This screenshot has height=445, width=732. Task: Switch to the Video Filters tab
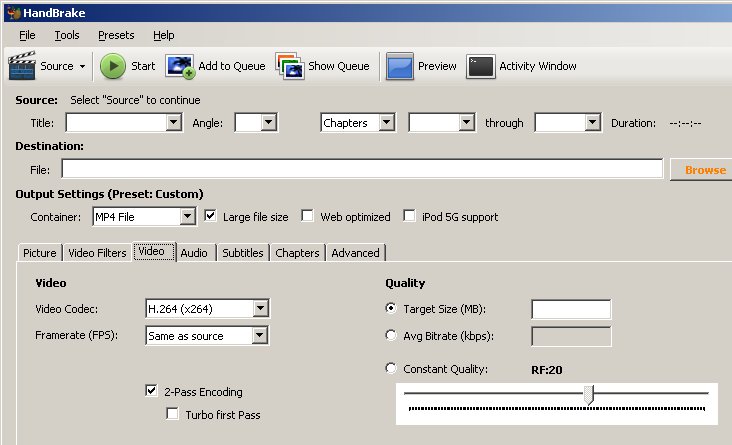pos(97,253)
